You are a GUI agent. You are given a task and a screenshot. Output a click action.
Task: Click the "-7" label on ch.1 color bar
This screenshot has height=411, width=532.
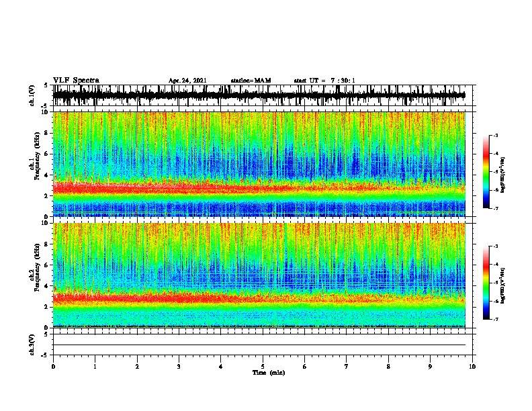[495, 208]
